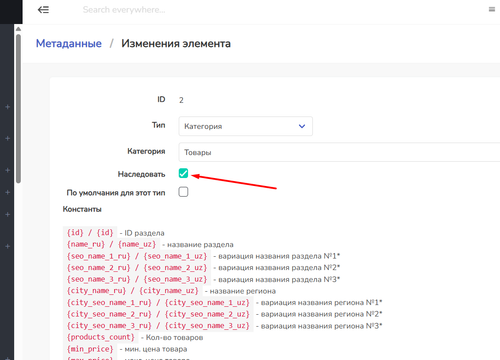Expand the sixth plus item in dark sidebar

[7, 246]
